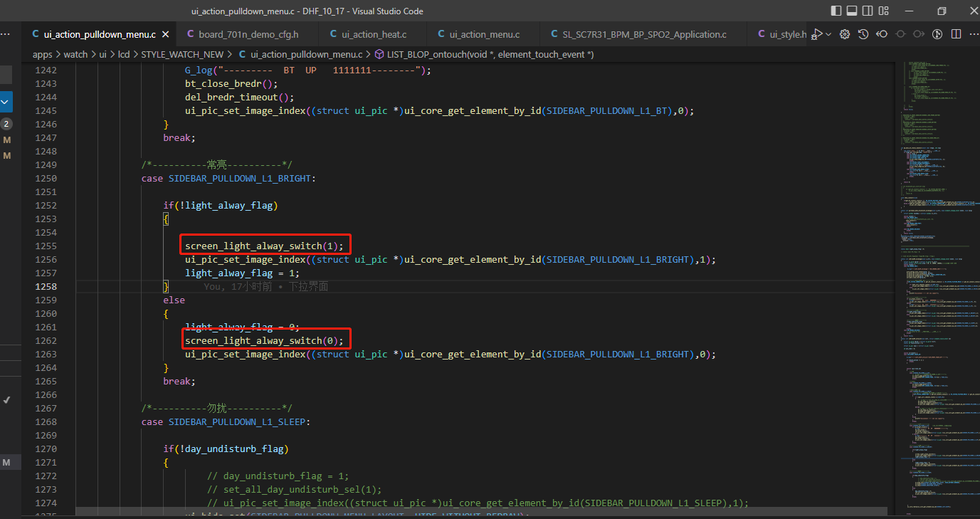Toggle the primary side bar layout icon
The width and height of the screenshot is (980, 519).
point(836,11)
